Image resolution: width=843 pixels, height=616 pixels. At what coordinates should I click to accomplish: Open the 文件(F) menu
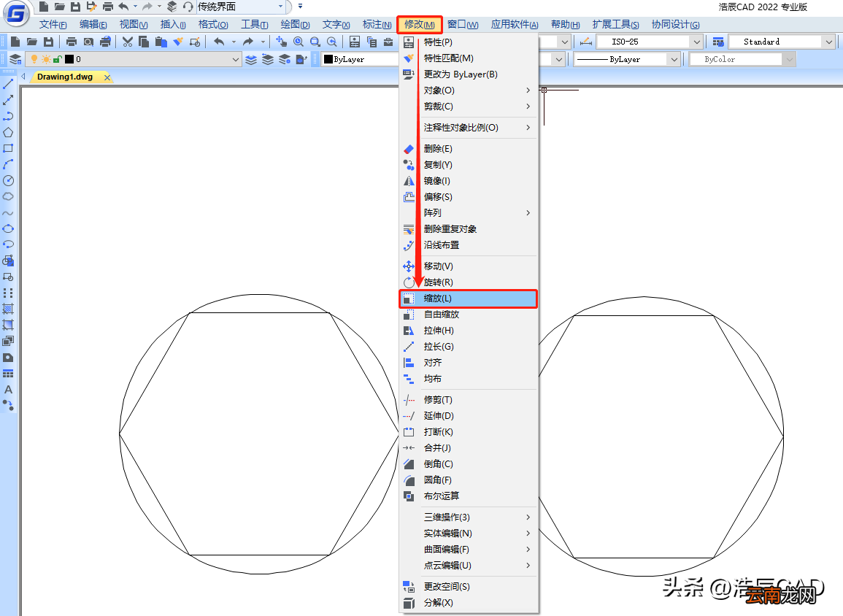(53, 25)
